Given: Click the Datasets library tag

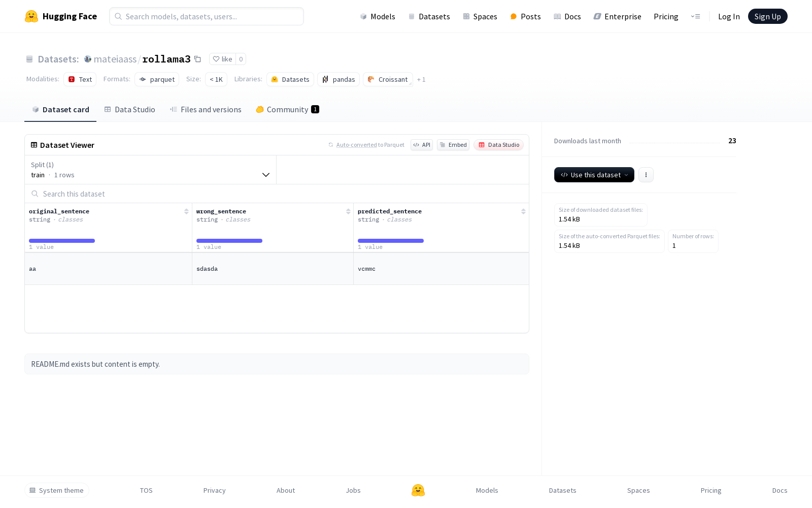Looking at the screenshot, I should pos(290,79).
